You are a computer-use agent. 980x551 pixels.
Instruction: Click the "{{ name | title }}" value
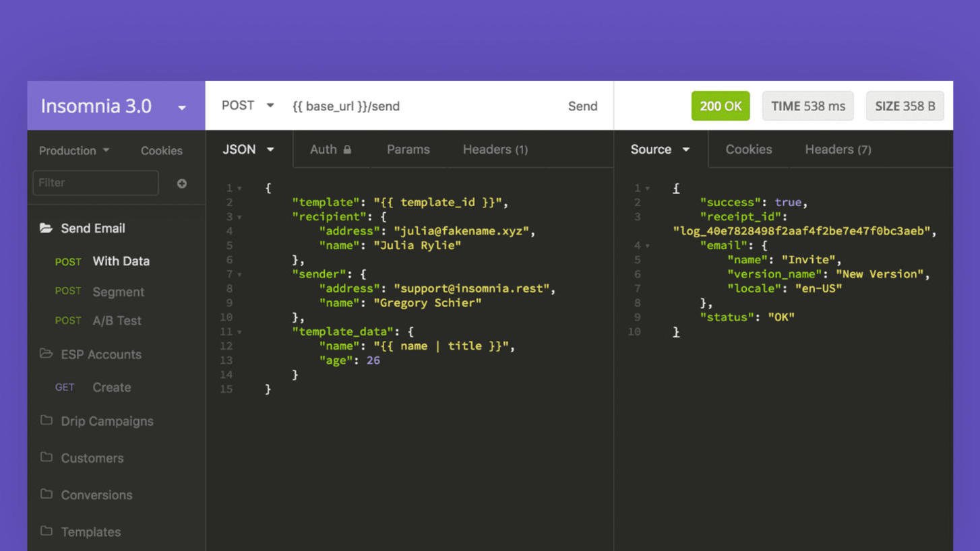pos(441,346)
